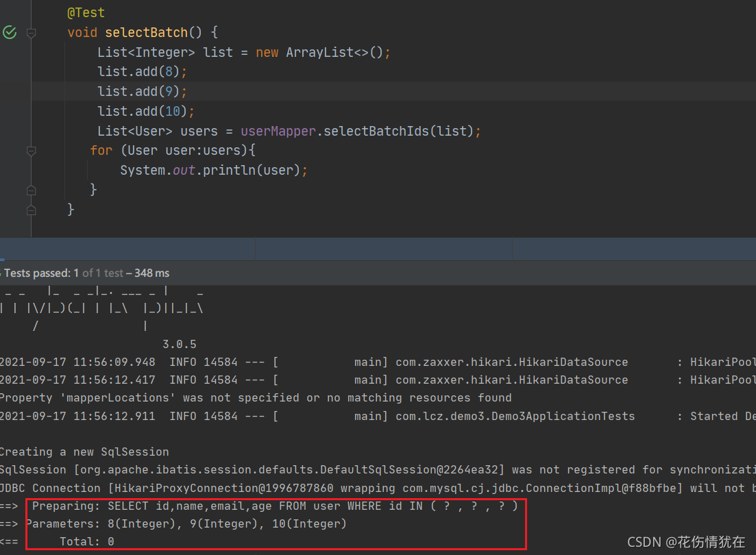
Task: Click new ArrayList<>() expression
Action: coord(319,52)
